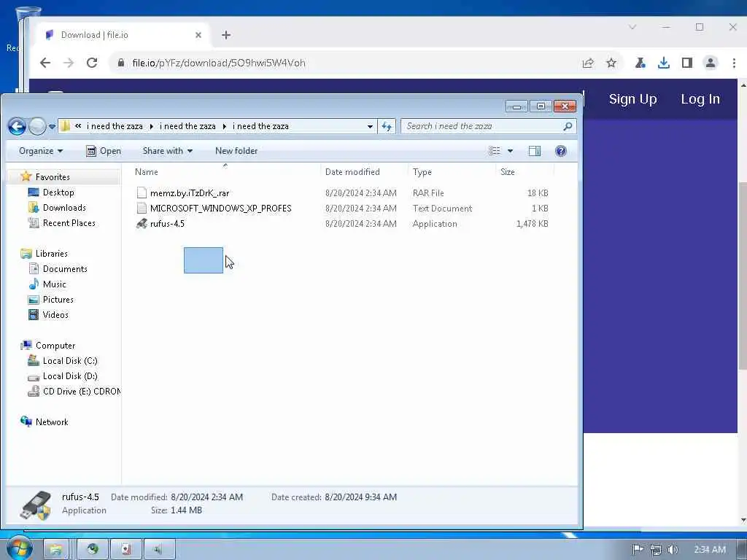Open Documents library
This screenshot has height=560, width=747.
point(65,268)
